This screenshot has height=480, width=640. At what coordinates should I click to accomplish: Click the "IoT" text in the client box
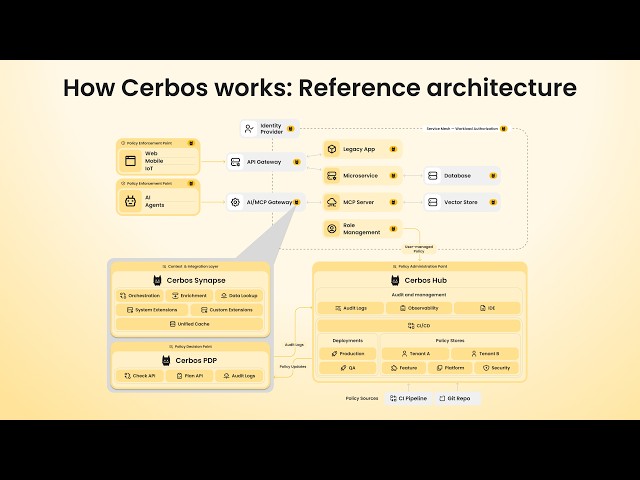[x=149, y=169]
